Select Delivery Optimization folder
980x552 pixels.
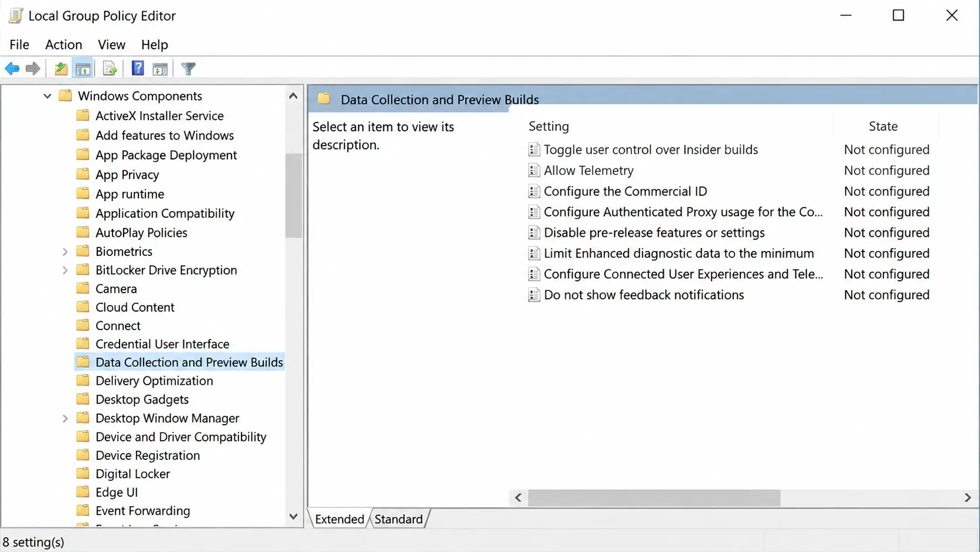[154, 381]
